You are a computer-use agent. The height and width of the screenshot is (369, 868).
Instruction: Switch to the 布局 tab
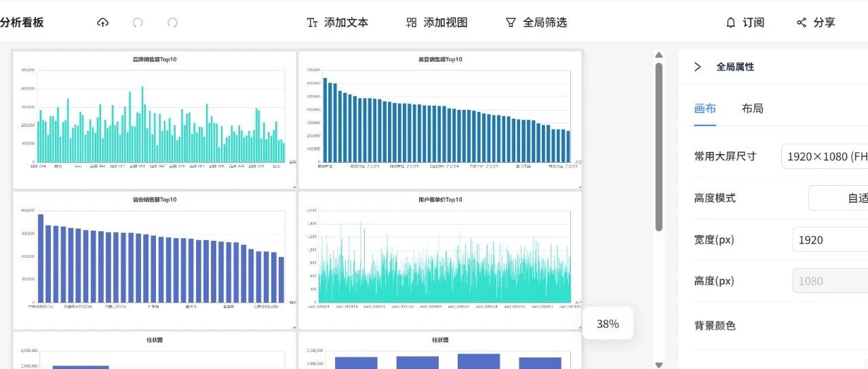point(752,109)
